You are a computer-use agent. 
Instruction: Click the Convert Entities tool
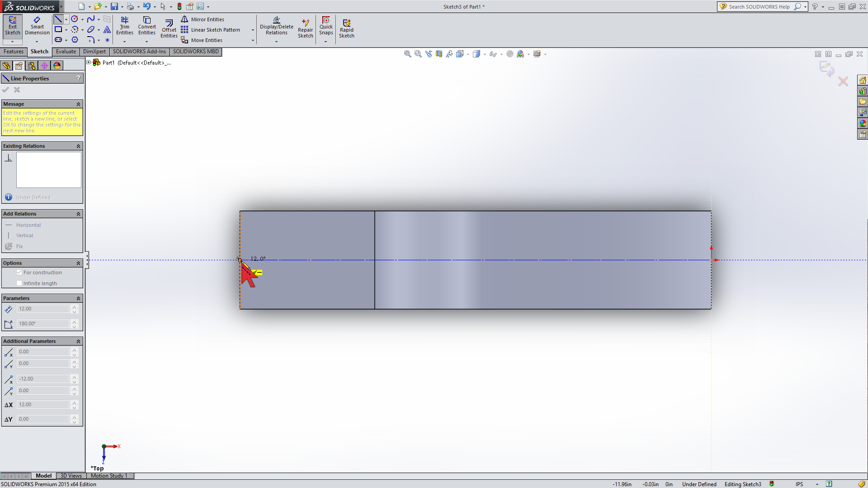pyautogui.click(x=147, y=26)
